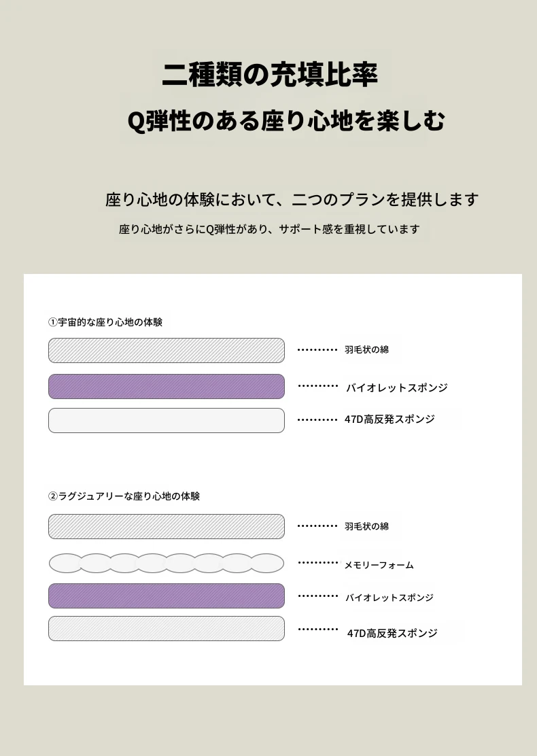Select the line about 二つのプランを提供します
The width and height of the screenshot is (537, 756).
tap(292, 199)
